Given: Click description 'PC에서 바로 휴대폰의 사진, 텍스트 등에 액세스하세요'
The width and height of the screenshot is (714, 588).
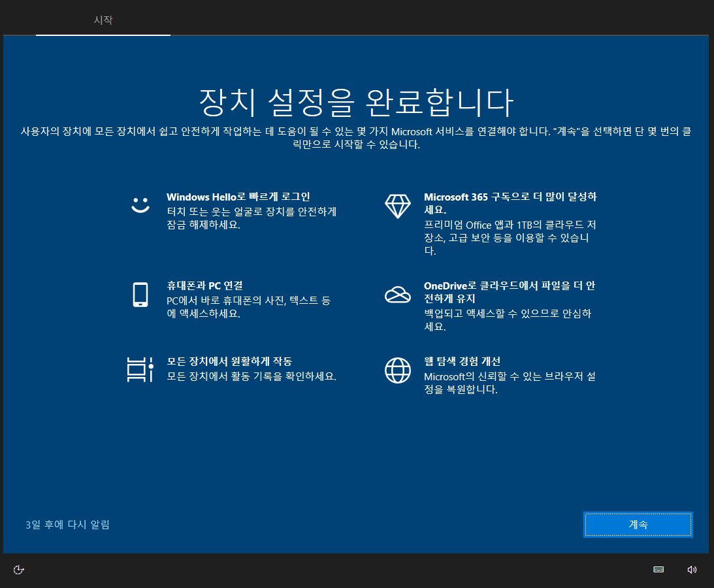Looking at the screenshot, I should point(249,307).
